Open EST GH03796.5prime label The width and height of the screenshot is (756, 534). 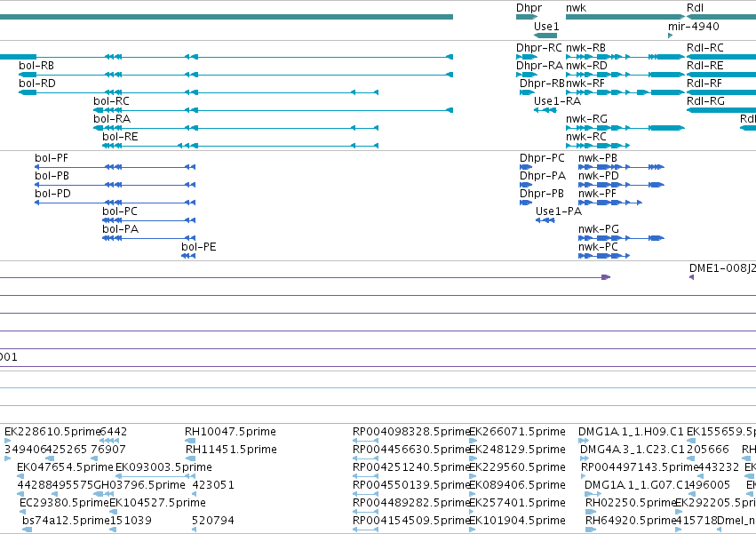click(x=139, y=485)
